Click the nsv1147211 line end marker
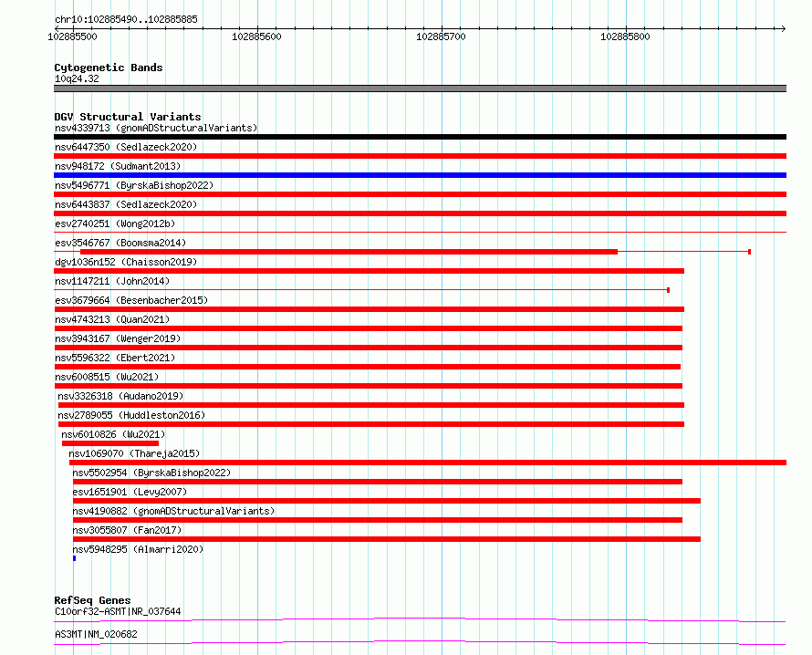 (669, 290)
